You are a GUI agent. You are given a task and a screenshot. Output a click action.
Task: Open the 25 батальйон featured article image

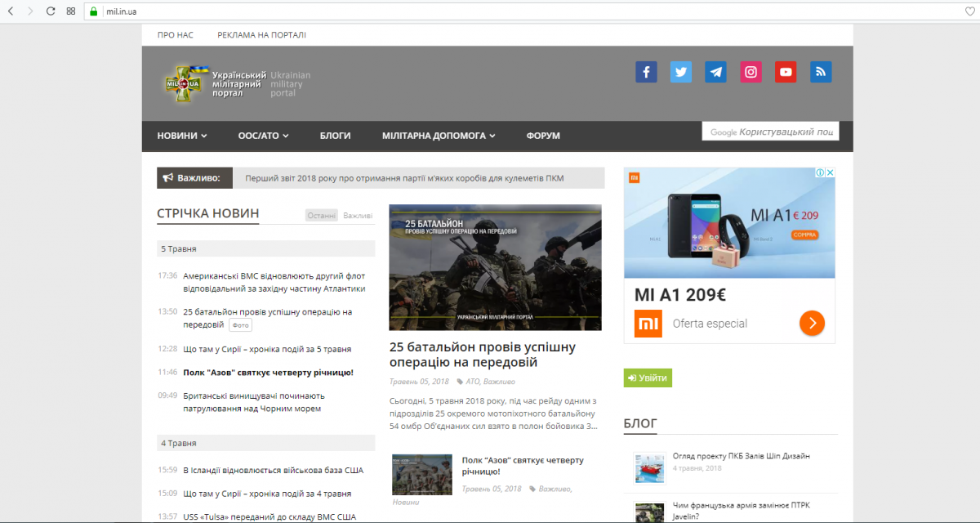(495, 267)
